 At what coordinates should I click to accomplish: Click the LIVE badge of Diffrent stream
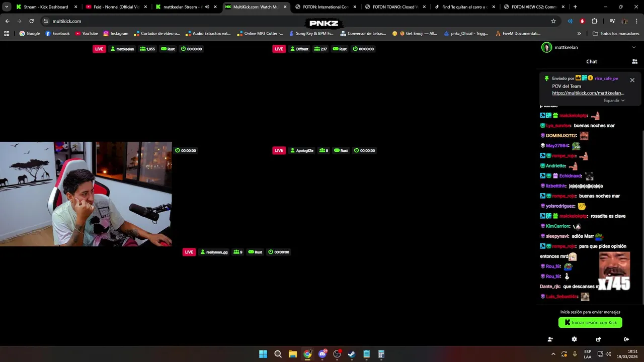click(x=279, y=49)
